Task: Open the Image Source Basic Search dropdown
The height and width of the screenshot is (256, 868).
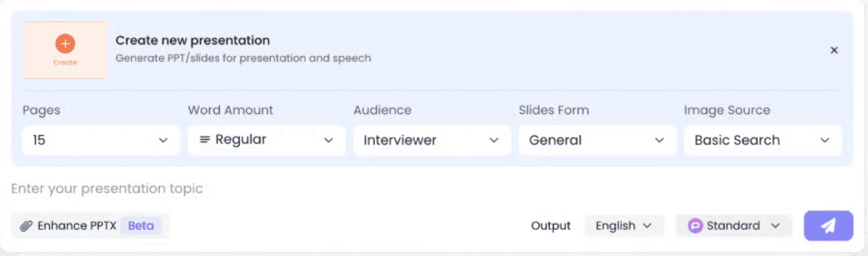Action: pyautogui.click(x=762, y=140)
